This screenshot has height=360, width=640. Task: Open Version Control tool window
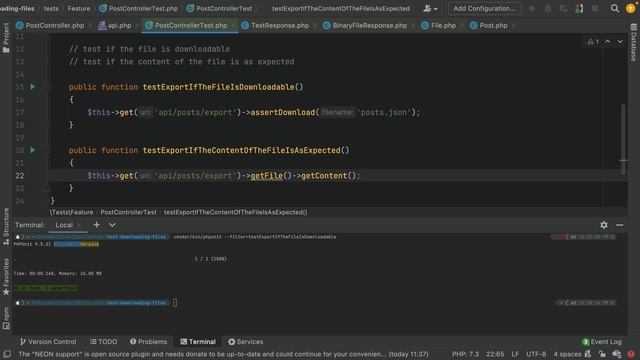tap(48, 342)
